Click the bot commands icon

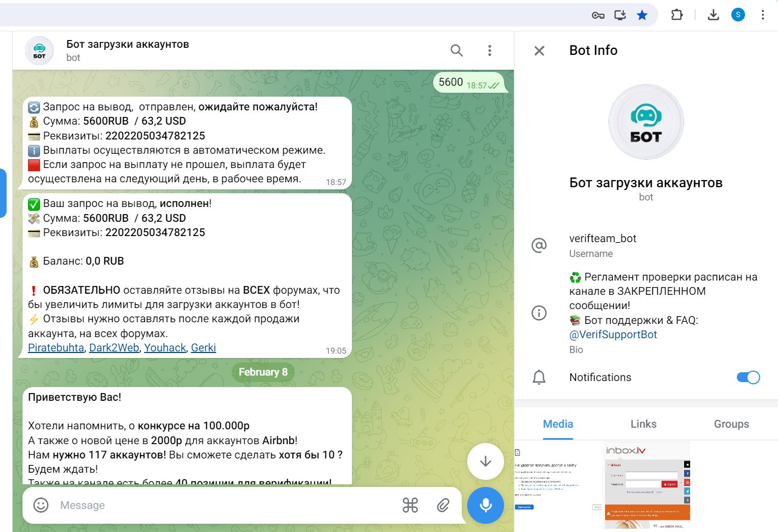[x=410, y=505]
